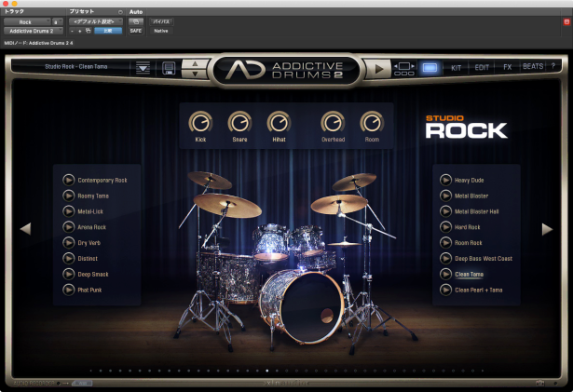This screenshot has height=392, width=573.
Task: Click the save preset floppy disk icon
Action: coord(168,68)
